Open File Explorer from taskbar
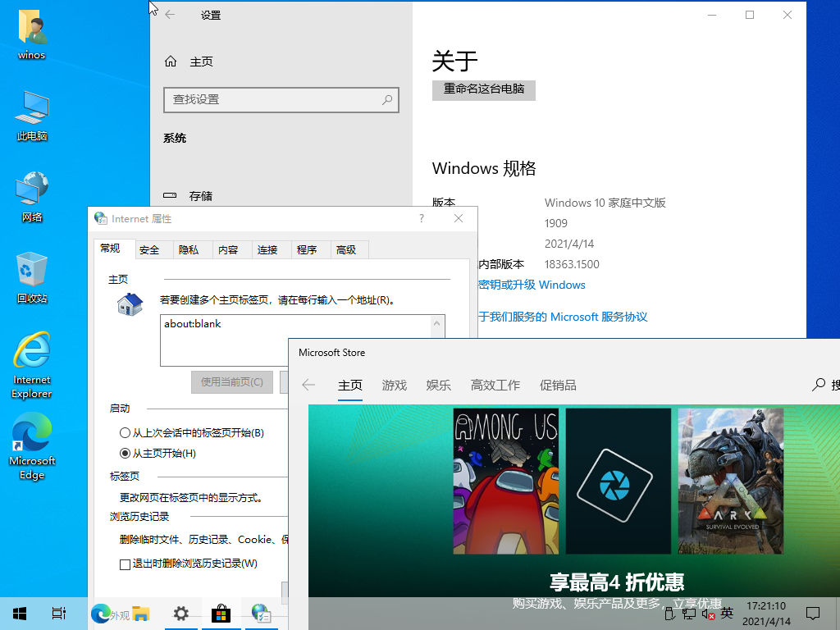This screenshot has width=840, height=630. tap(141, 614)
